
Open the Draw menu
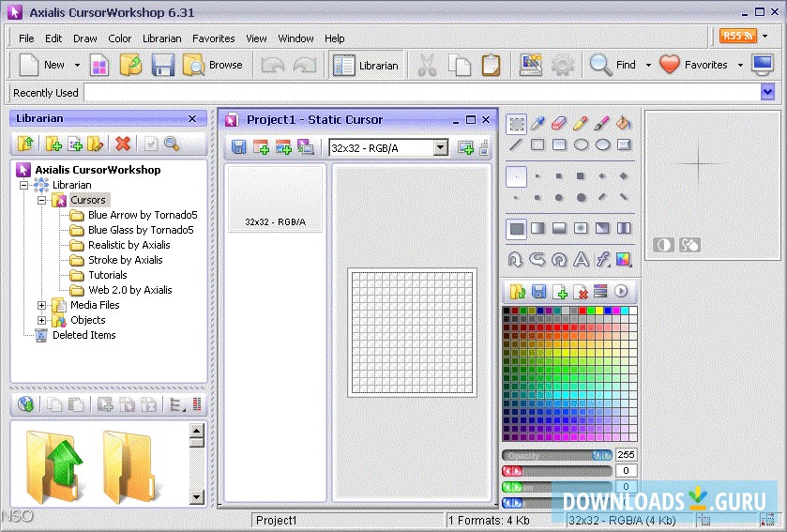point(84,38)
